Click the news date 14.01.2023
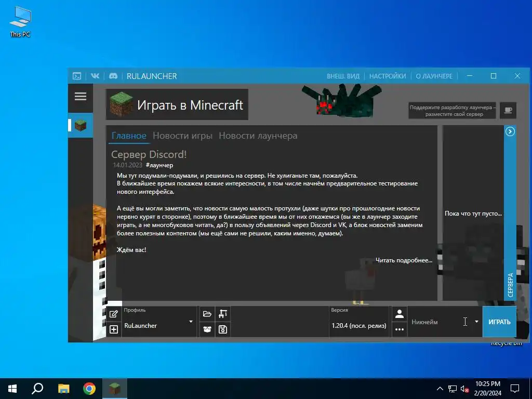The height and width of the screenshot is (399, 532). pos(128,165)
